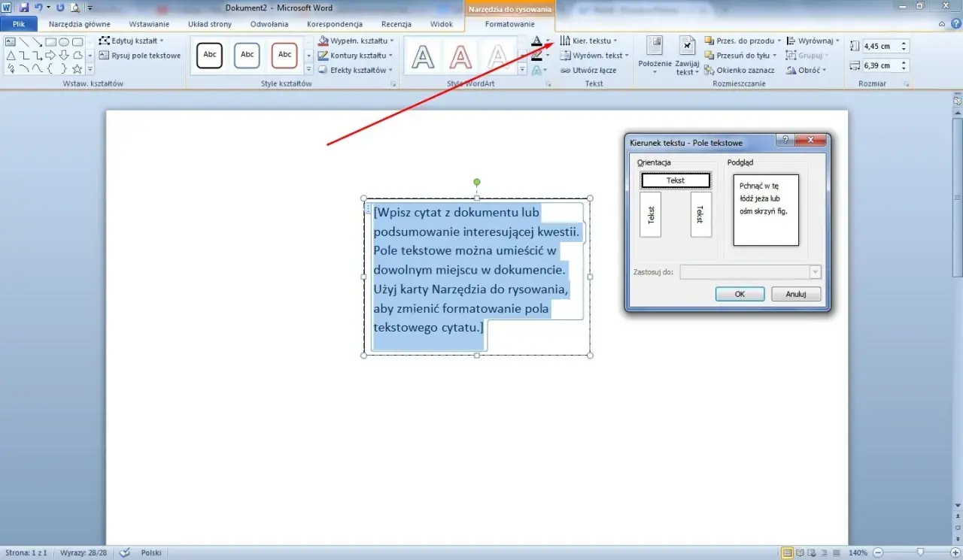Viewport: 963px width, 560px height.
Task: Click Utwórz łącze link icon
Action: (565, 70)
